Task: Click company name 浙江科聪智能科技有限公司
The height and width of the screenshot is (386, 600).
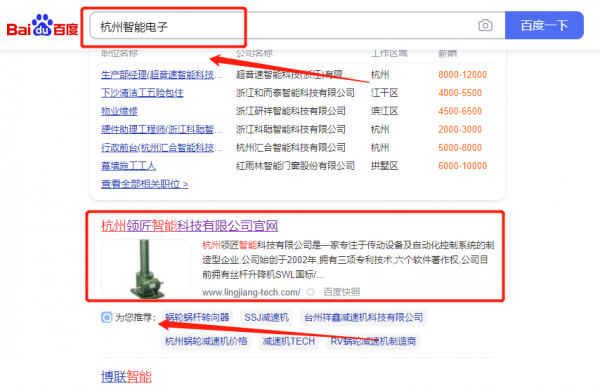Action: tap(290, 129)
